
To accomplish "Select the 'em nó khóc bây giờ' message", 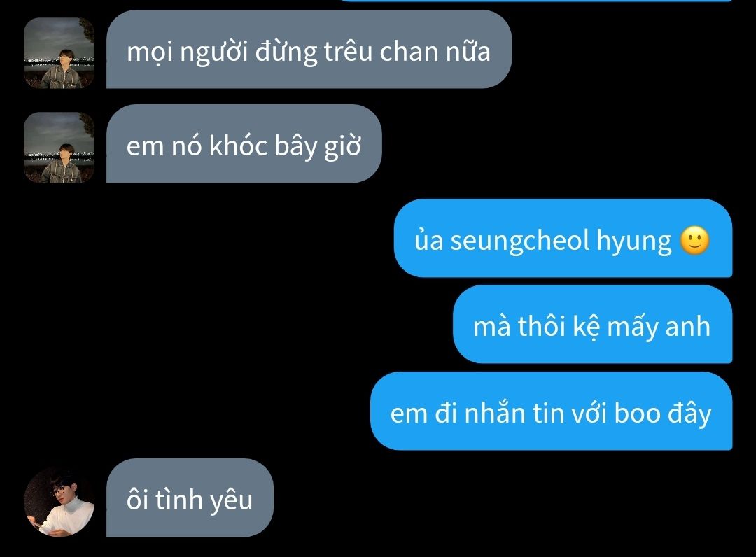I will coord(244,143).
